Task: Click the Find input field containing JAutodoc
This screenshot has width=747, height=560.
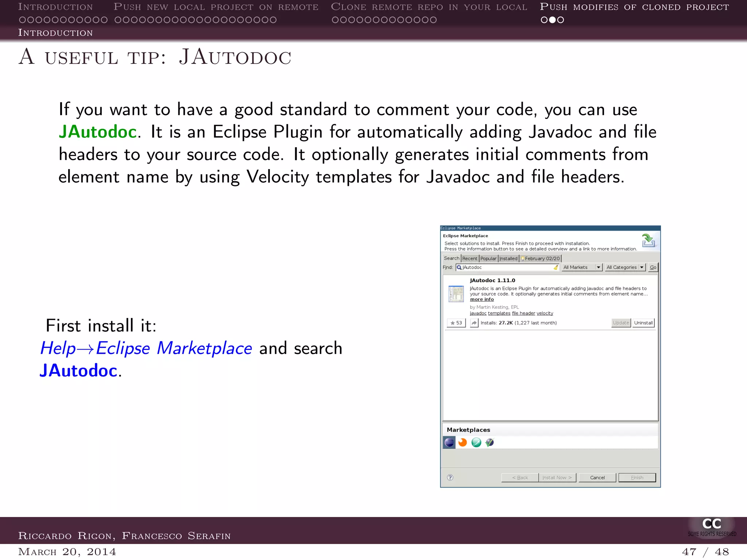Action: pos(507,267)
